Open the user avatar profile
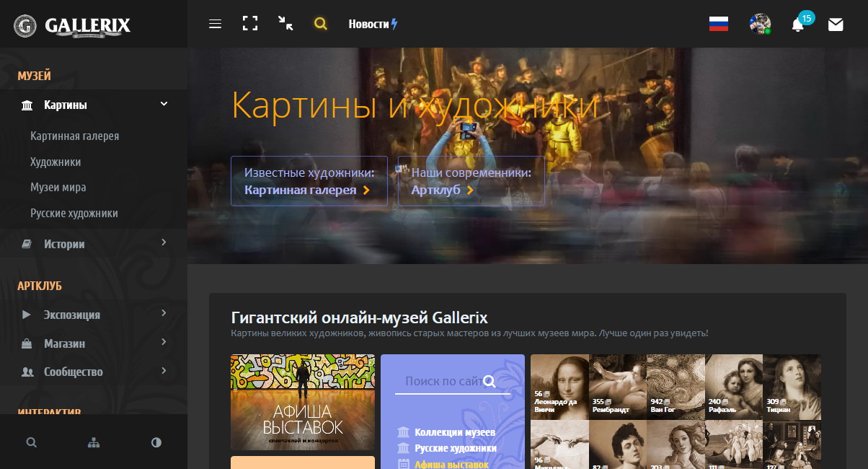 [760, 24]
